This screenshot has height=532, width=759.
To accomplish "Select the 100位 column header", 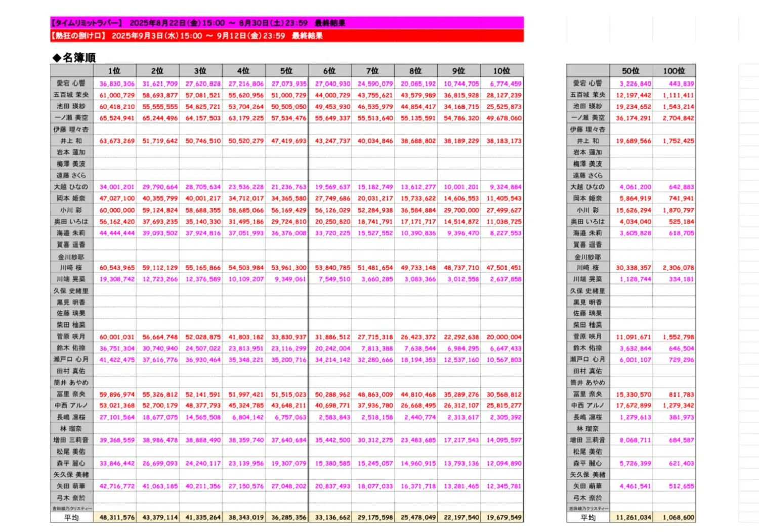I will [x=674, y=71].
